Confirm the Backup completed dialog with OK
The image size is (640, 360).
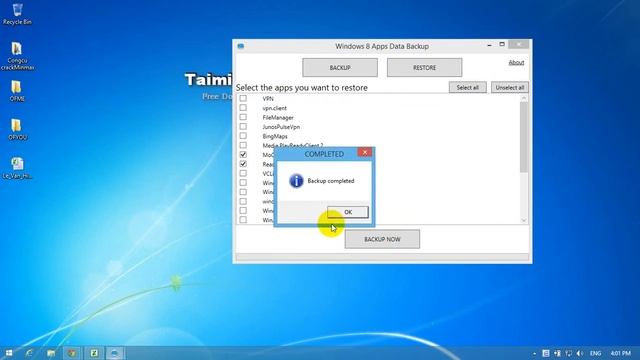click(x=348, y=212)
